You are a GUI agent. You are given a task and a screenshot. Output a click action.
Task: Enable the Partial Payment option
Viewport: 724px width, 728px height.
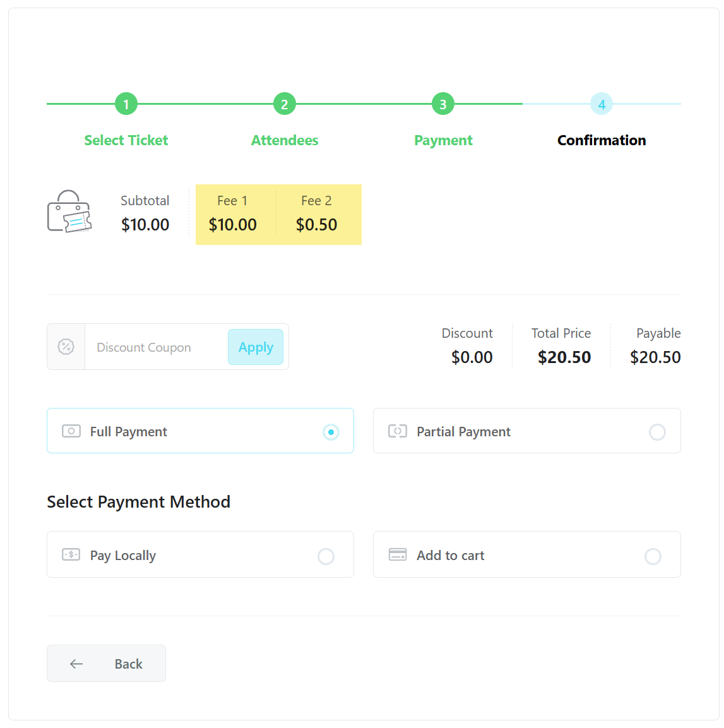coord(657,432)
